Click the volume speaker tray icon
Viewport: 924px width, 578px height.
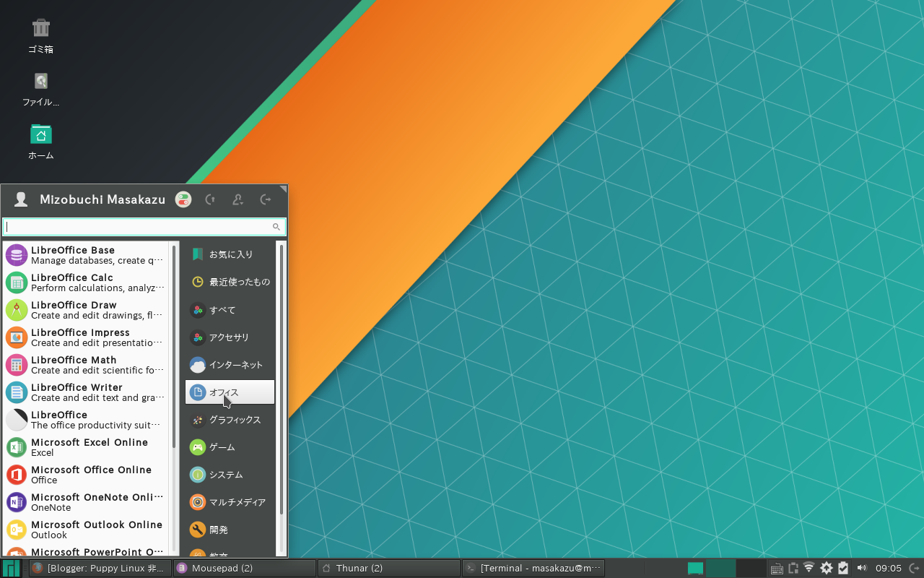click(x=862, y=568)
